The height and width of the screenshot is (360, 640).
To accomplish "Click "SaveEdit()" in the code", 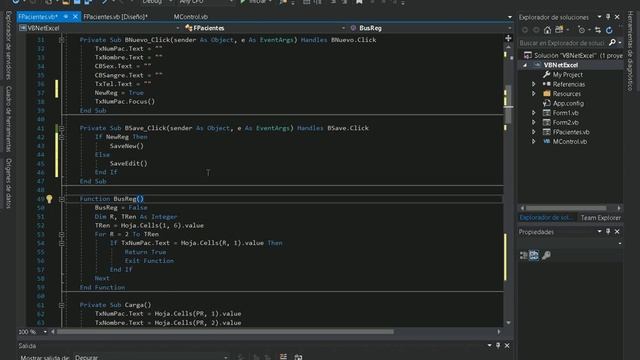I will (129, 163).
